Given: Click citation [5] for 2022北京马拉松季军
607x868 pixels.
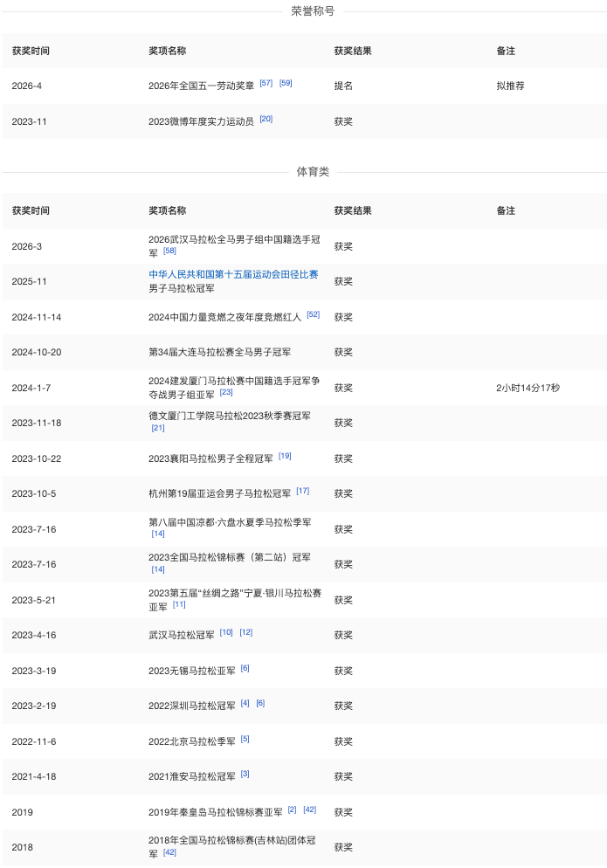Looking at the screenshot, I should click(x=245, y=740).
